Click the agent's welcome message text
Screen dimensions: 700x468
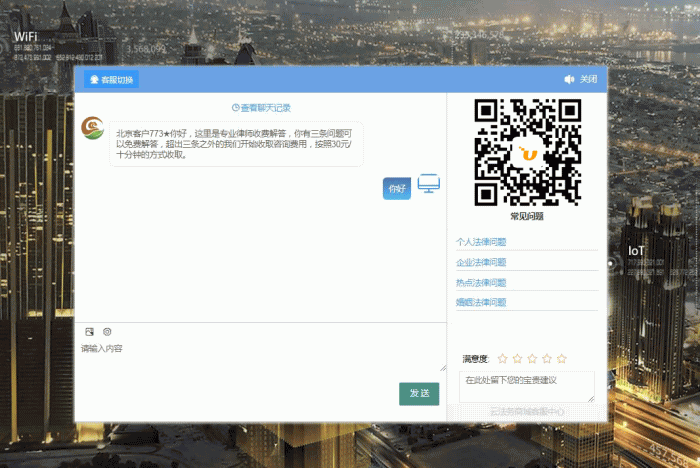tap(236, 144)
